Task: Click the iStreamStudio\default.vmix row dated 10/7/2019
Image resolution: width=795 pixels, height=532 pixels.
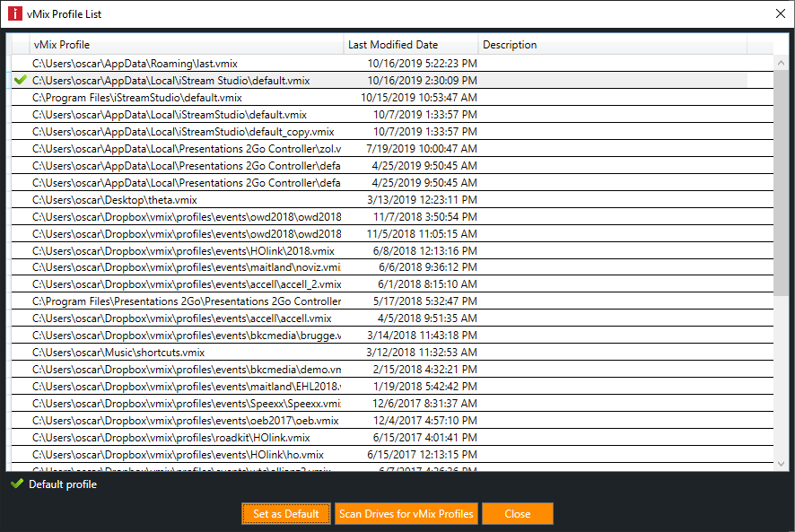Action: coord(392,115)
